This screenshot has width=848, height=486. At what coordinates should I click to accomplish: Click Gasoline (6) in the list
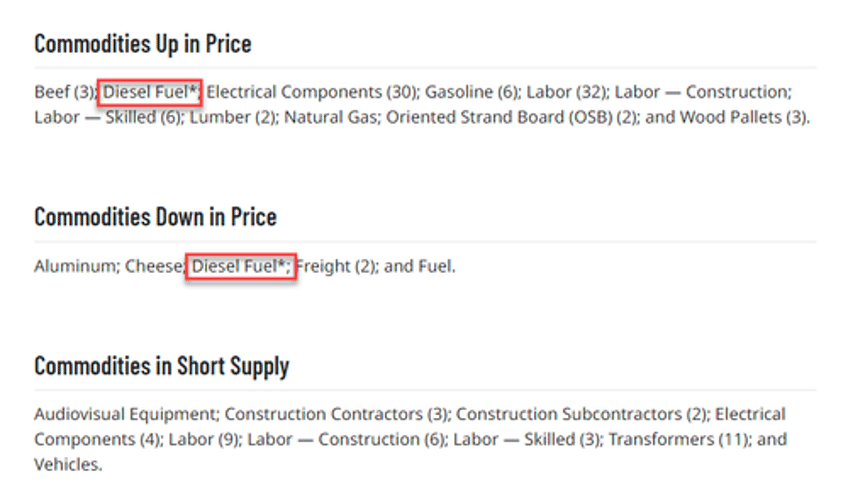tap(471, 92)
